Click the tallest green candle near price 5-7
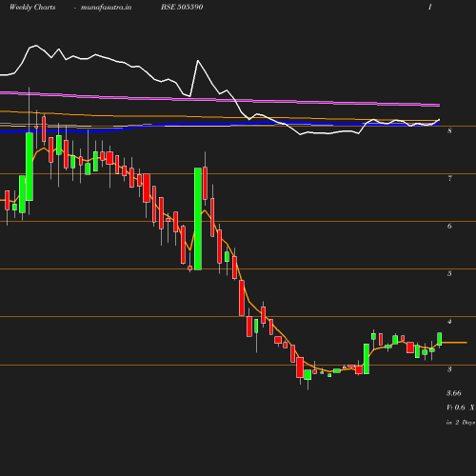Viewport: 476px width, 476px height. pyautogui.click(x=198, y=219)
